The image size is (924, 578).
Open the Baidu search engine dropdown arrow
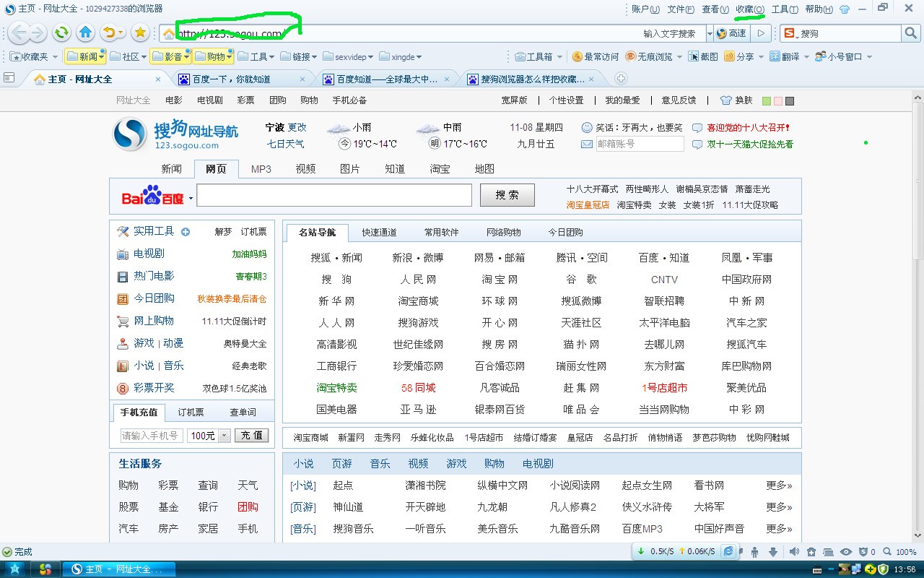[191, 198]
